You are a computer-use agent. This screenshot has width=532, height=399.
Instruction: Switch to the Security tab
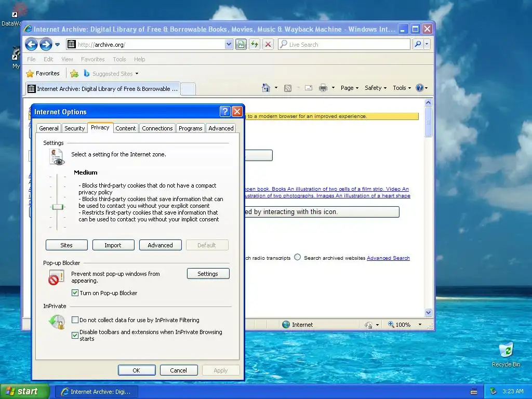74,128
